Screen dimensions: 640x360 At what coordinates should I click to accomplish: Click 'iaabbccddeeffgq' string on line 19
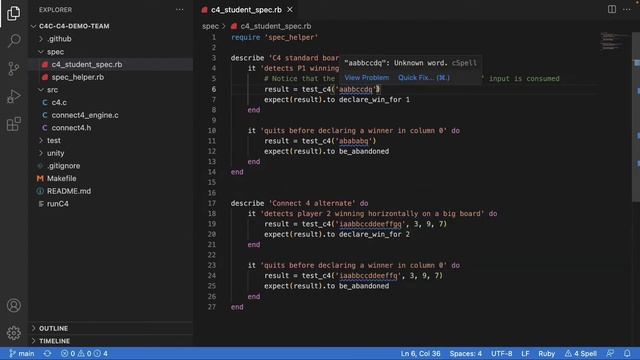[x=371, y=224]
